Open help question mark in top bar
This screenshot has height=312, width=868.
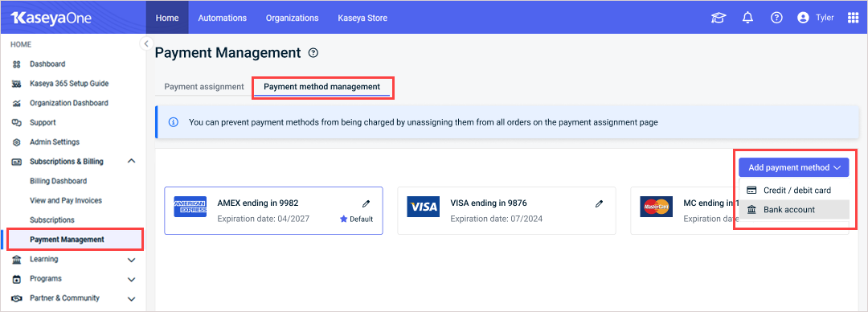776,18
